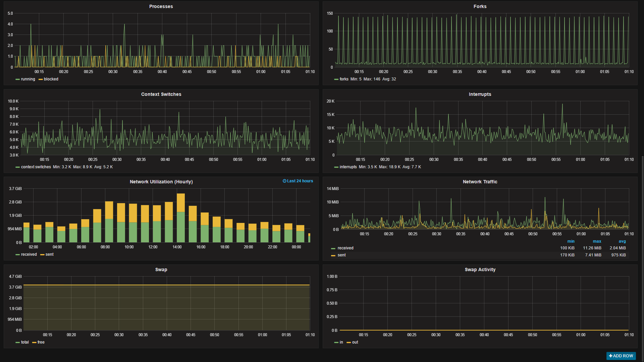The height and width of the screenshot is (362, 644).
Task: Toggle the running series in Processes legend
Action: [28, 79]
